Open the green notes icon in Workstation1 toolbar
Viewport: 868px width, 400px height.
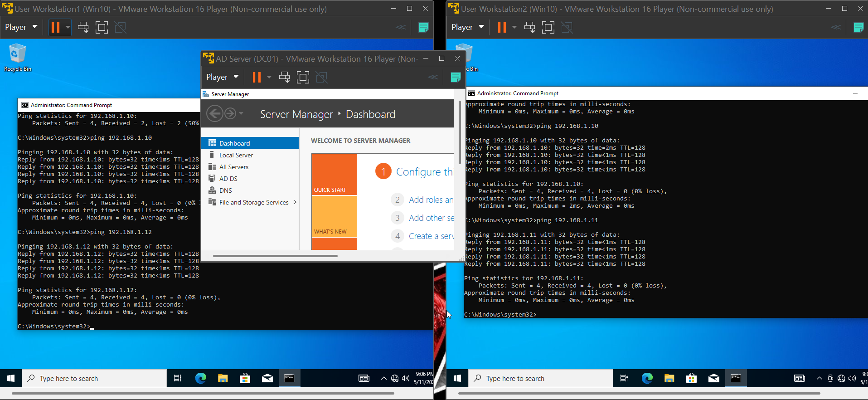click(423, 27)
